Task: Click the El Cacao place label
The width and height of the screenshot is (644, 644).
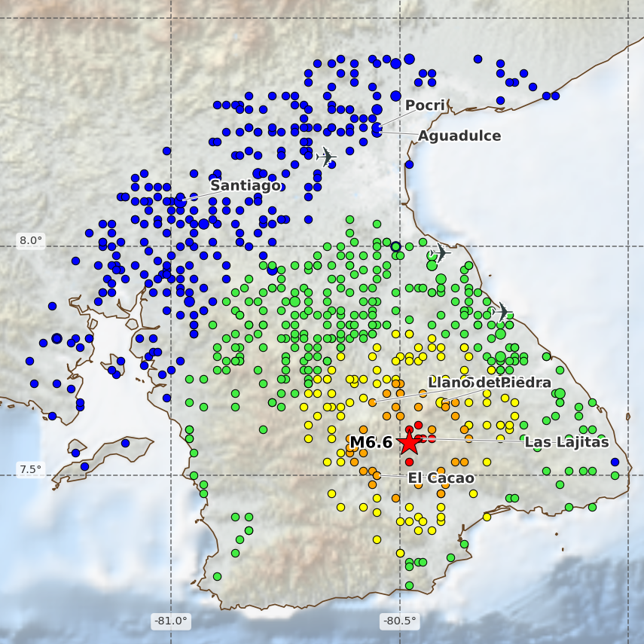Action: point(441,478)
